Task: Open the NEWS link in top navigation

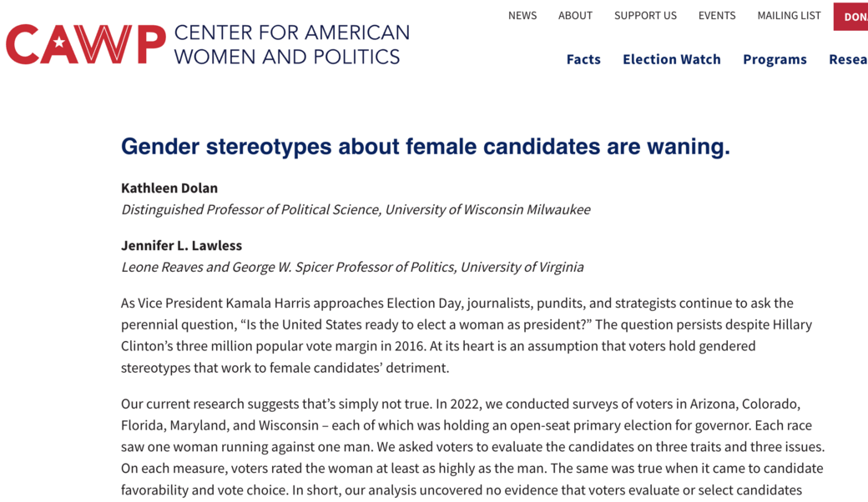Action: (522, 16)
